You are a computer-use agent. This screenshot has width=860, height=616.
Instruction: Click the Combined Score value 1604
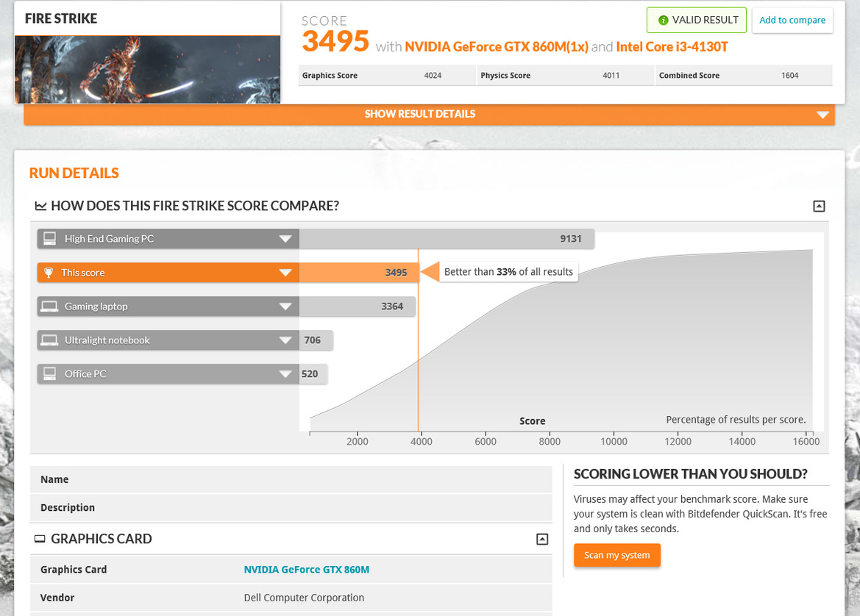pyautogui.click(x=790, y=76)
